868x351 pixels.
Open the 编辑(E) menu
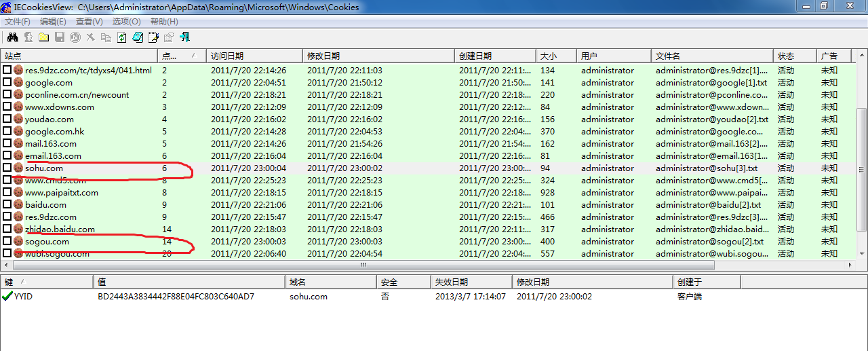point(53,22)
